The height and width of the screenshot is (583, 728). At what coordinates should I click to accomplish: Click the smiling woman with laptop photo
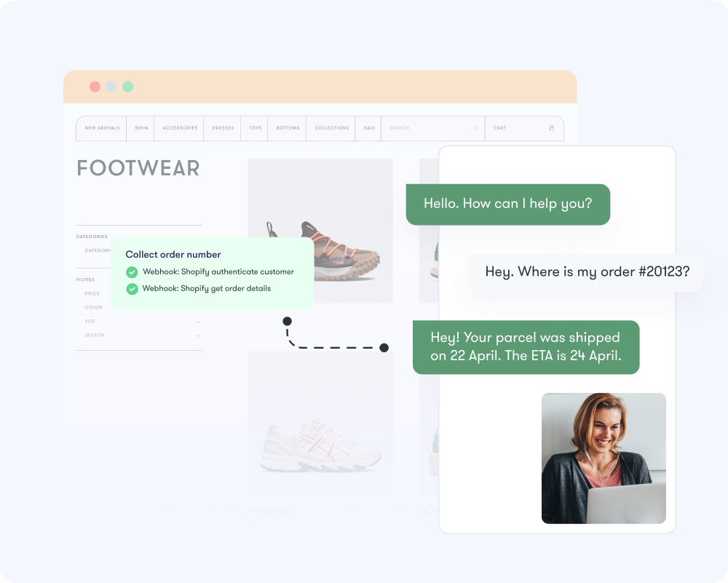[604, 458]
